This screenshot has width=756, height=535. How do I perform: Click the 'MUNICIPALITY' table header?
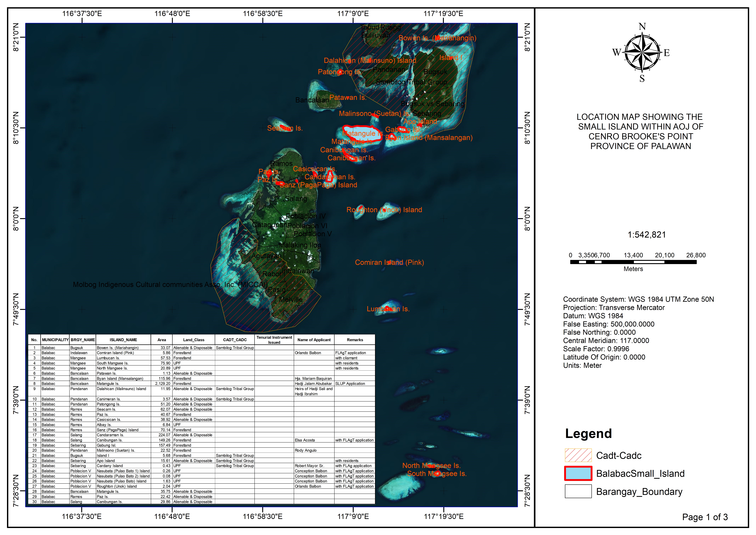pyautogui.click(x=55, y=340)
